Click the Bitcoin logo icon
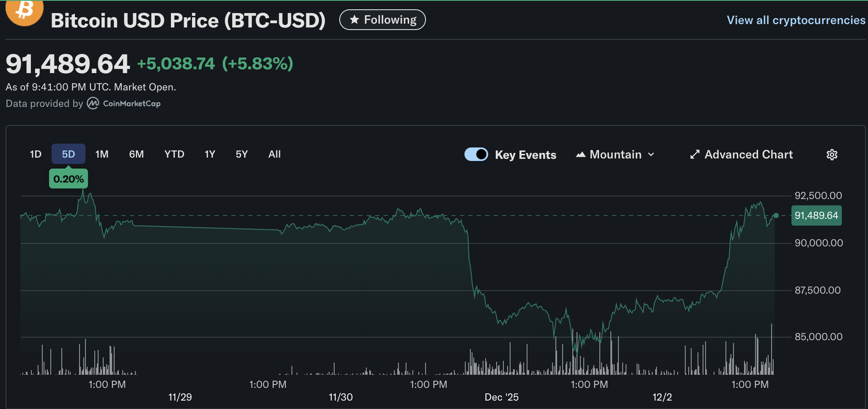Viewport: 868px width, 409px height. (x=24, y=13)
